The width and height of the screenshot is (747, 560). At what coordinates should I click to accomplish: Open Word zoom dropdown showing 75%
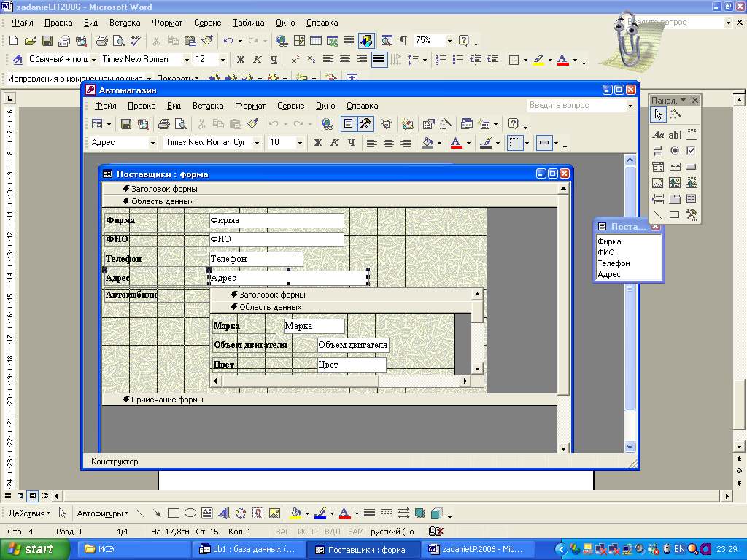[449, 41]
